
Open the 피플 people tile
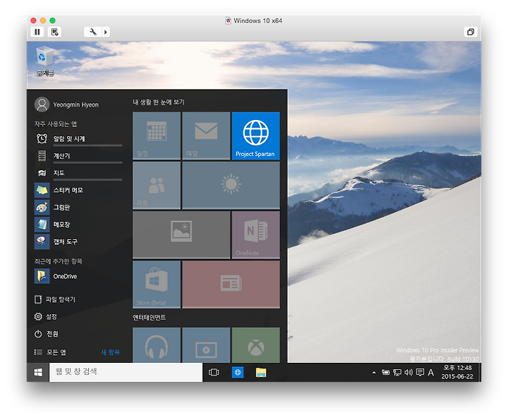tap(157, 186)
